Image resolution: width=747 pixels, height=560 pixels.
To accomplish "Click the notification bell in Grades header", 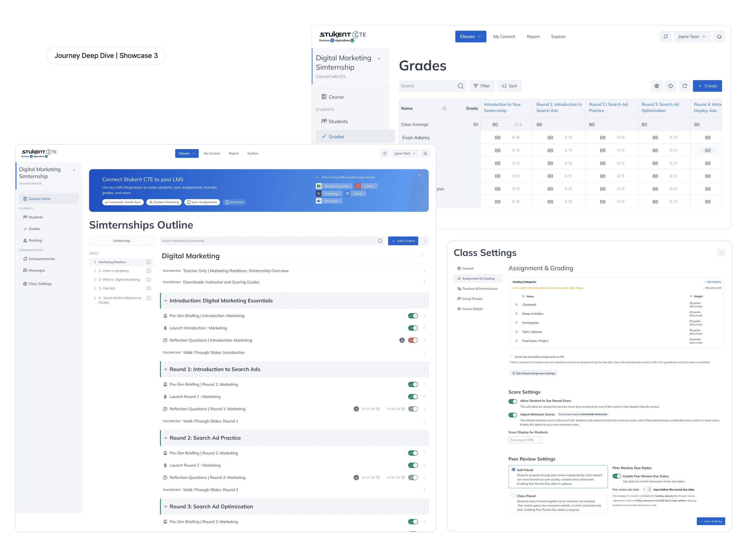I will click(665, 37).
